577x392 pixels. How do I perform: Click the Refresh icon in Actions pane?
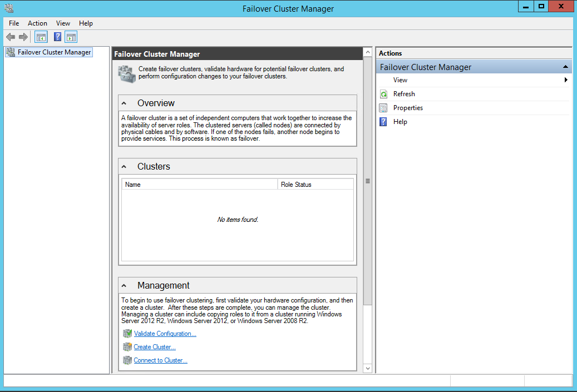coord(383,94)
